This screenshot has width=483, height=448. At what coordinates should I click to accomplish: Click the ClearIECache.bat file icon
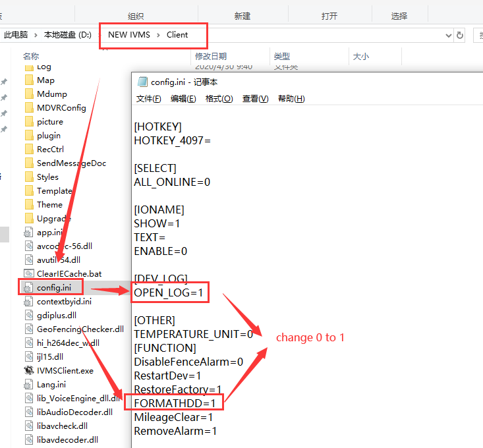click(28, 273)
